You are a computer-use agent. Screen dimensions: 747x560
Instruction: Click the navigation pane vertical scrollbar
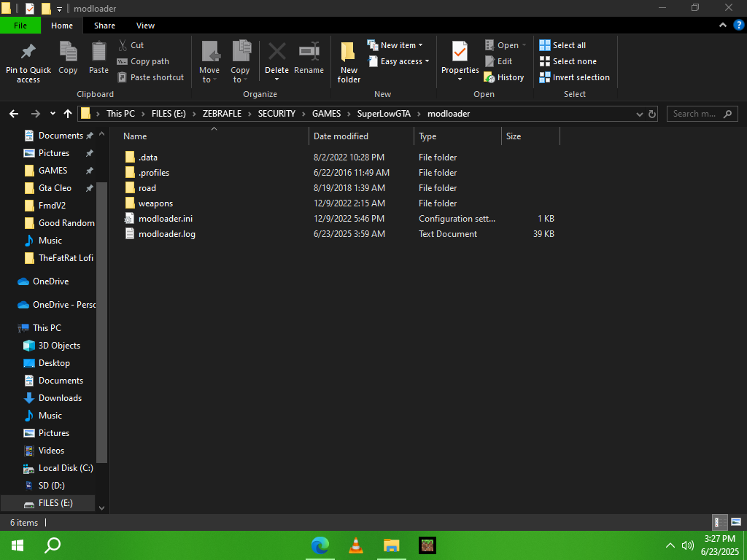pyautogui.click(x=101, y=322)
